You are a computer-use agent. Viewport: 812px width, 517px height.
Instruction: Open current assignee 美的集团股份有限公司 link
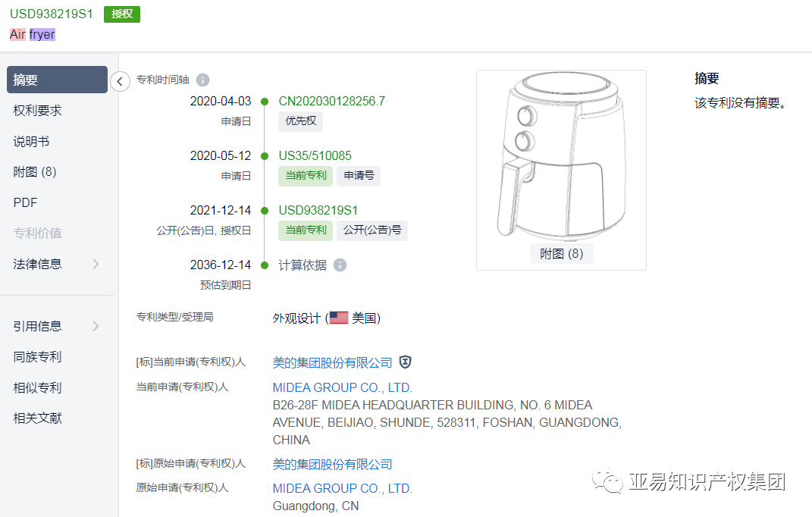tap(333, 362)
